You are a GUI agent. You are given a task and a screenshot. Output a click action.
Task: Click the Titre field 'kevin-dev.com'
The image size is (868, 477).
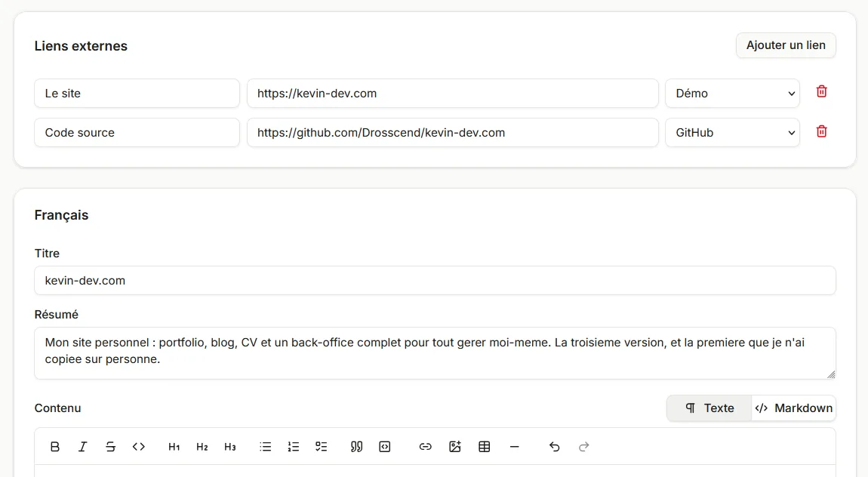click(x=435, y=281)
